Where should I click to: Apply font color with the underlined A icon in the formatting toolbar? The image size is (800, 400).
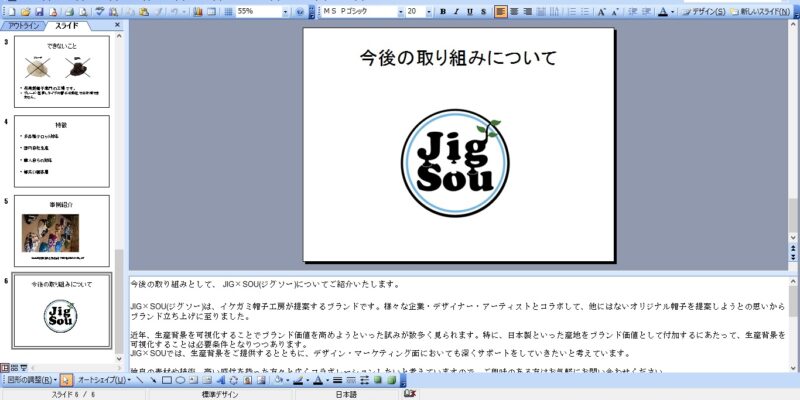click(x=663, y=12)
